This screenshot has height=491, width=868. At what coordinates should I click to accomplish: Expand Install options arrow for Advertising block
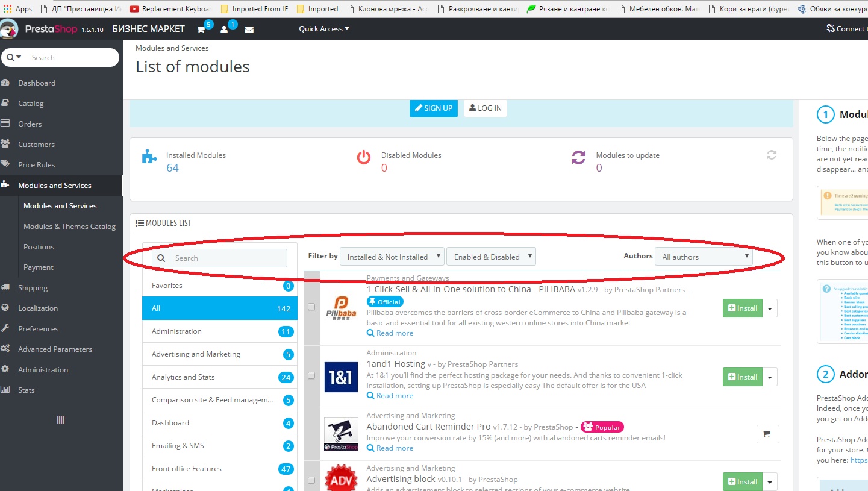click(x=770, y=482)
